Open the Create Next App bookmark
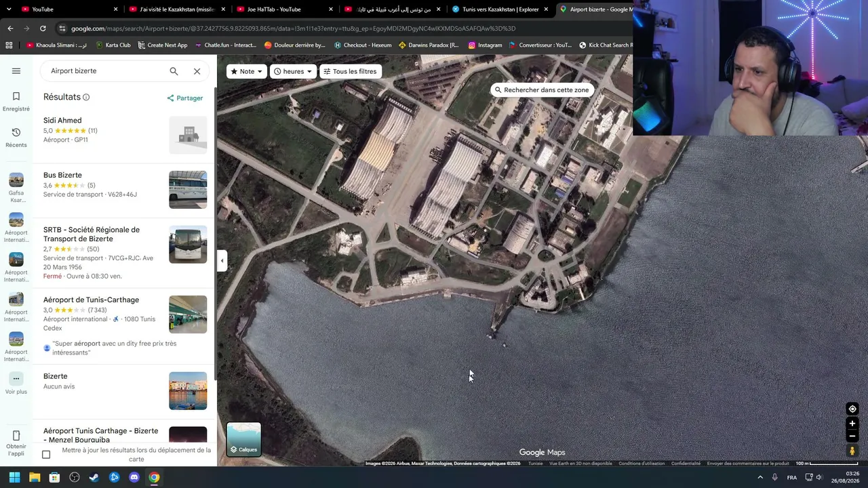Image resolution: width=868 pixels, height=488 pixels. click(x=162, y=45)
